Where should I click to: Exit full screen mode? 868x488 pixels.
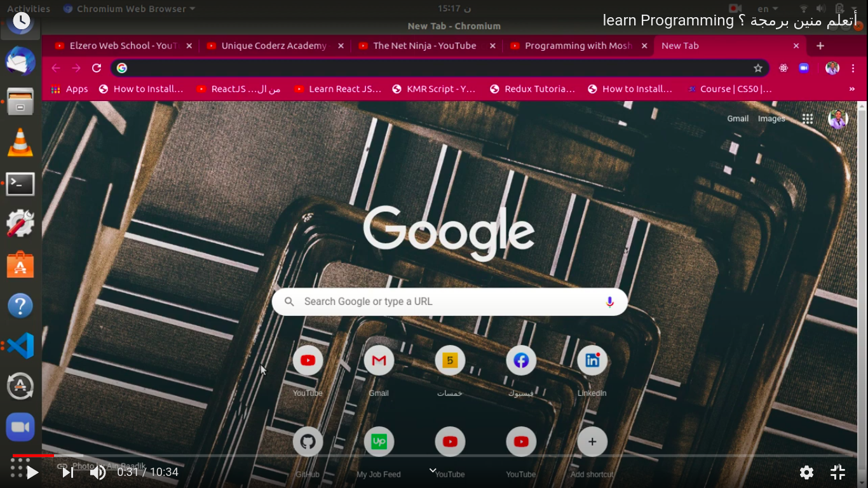point(837,472)
